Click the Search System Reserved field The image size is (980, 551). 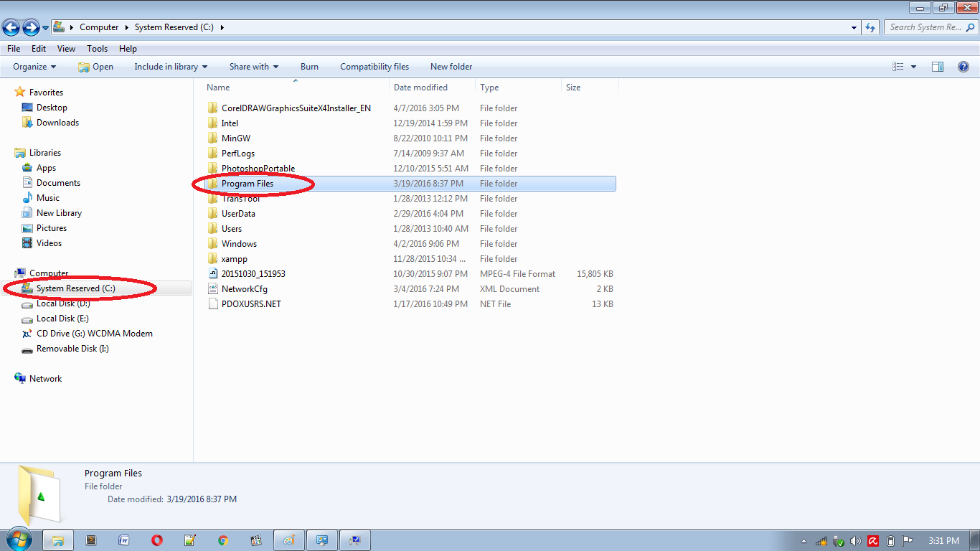pos(930,27)
